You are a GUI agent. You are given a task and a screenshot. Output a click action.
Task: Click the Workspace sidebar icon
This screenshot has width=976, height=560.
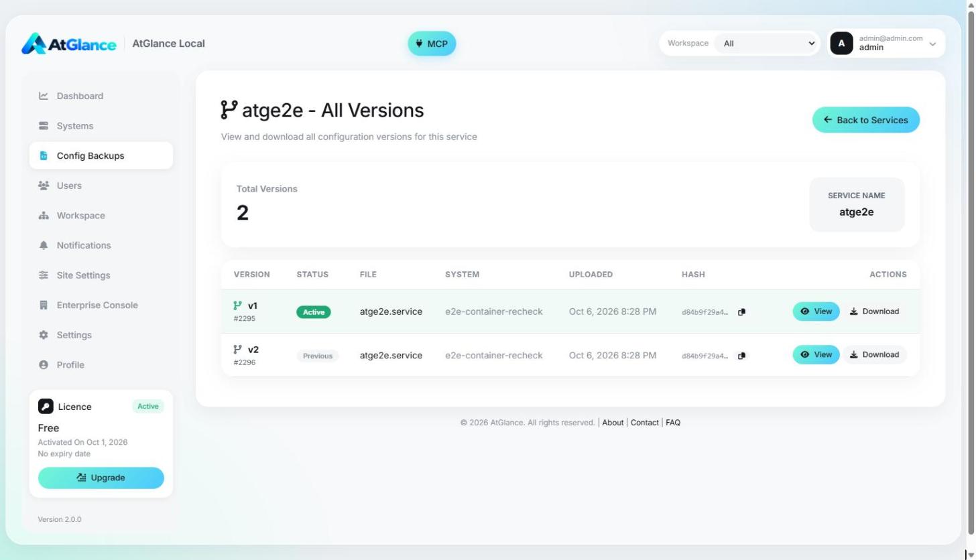[x=44, y=216]
